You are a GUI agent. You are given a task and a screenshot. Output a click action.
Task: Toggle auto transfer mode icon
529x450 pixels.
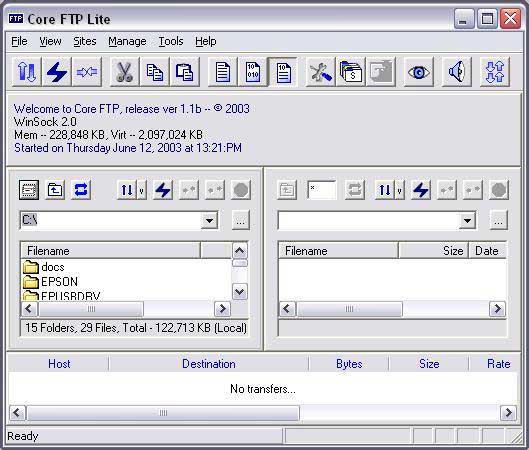(283, 72)
